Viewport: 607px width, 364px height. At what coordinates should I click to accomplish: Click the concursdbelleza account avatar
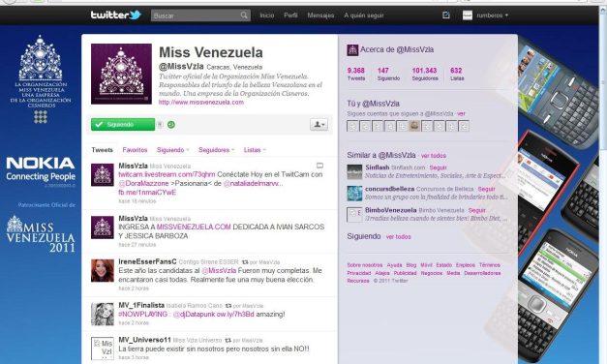[354, 193]
